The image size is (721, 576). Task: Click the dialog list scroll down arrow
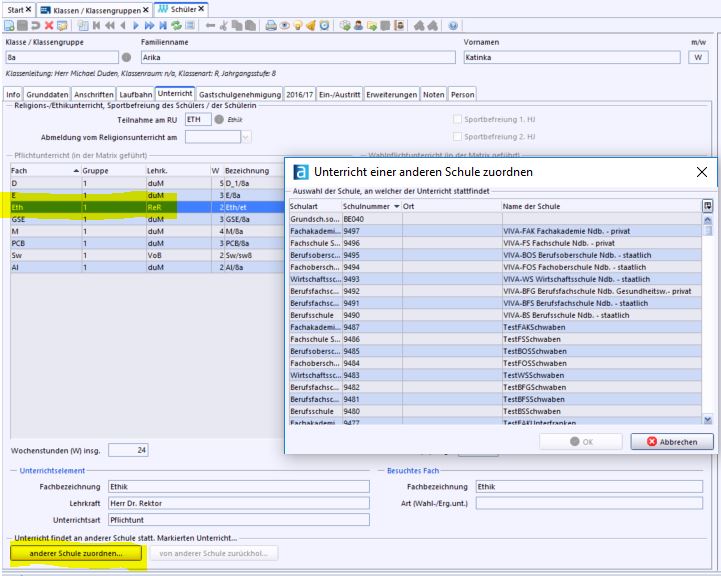point(708,419)
